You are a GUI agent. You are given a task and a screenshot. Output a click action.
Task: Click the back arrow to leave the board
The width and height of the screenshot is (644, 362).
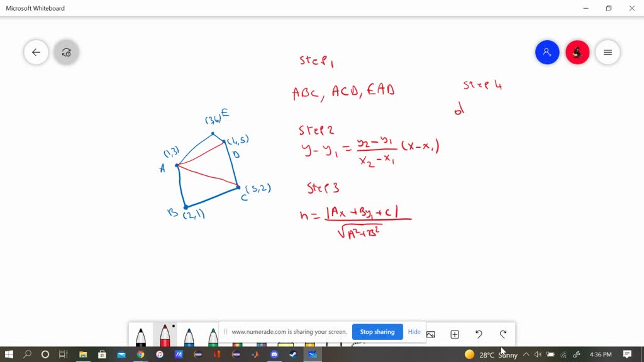pos(36,52)
